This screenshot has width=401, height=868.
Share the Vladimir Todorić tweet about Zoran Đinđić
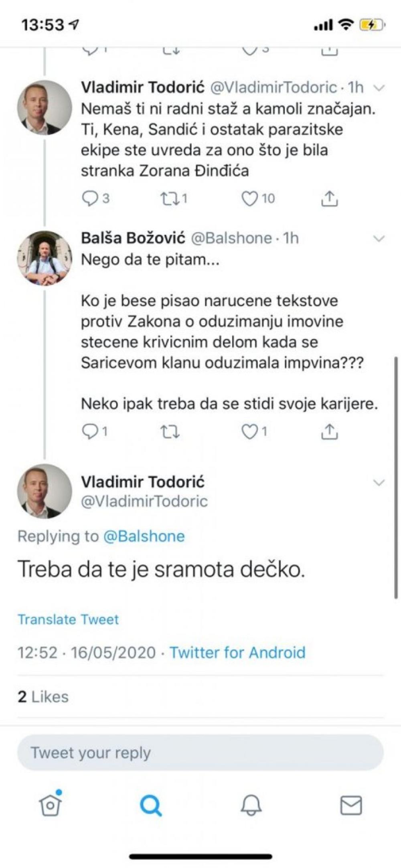click(329, 199)
